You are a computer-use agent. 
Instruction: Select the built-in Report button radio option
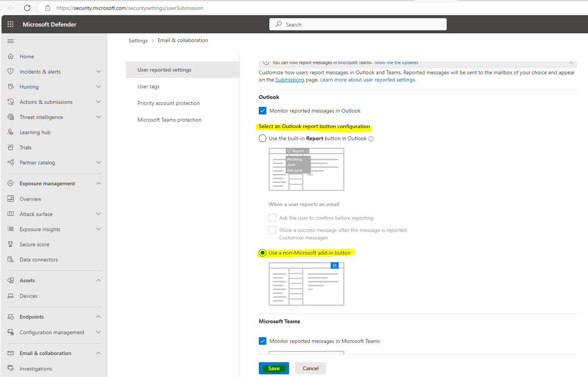(263, 138)
